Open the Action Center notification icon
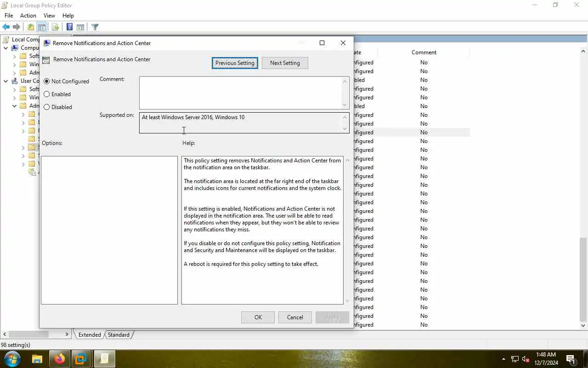 (571, 359)
